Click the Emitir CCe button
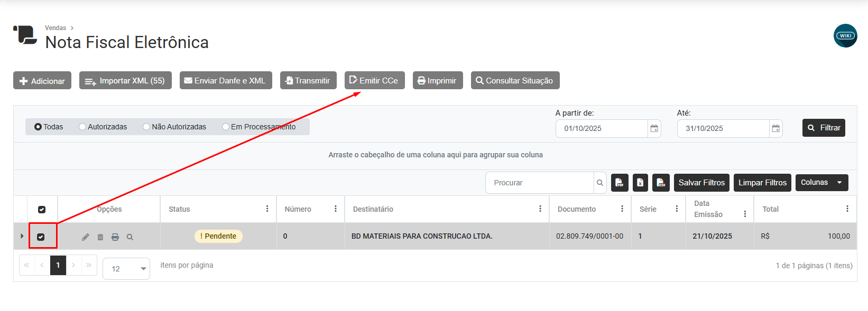Image resolution: width=868 pixels, height=311 pixels. click(x=375, y=80)
